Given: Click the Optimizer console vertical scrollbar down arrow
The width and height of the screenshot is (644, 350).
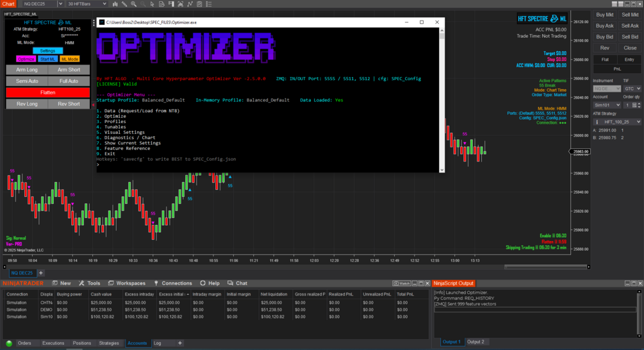Looking at the screenshot, I should tap(442, 170).
